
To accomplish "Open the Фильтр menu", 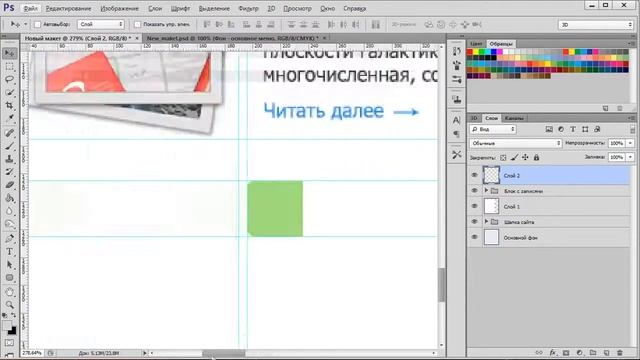I will click(248, 9).
